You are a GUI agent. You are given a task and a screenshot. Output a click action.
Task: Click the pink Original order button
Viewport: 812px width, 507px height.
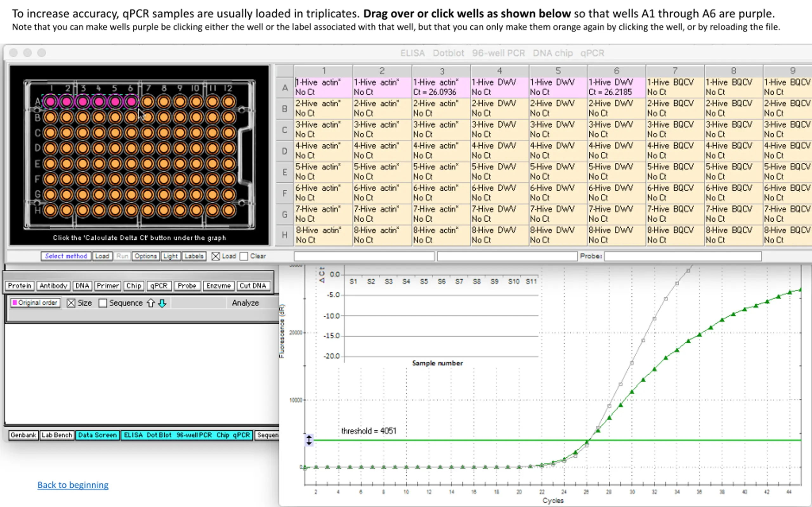tap(35, 302)
